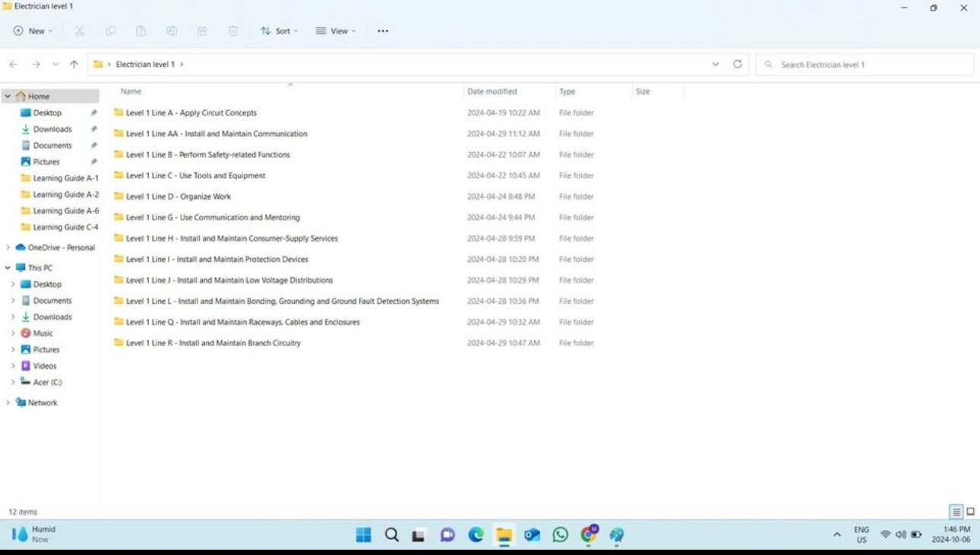
Task: Switch to Details view icon in status bar
Action: [956, 512]
